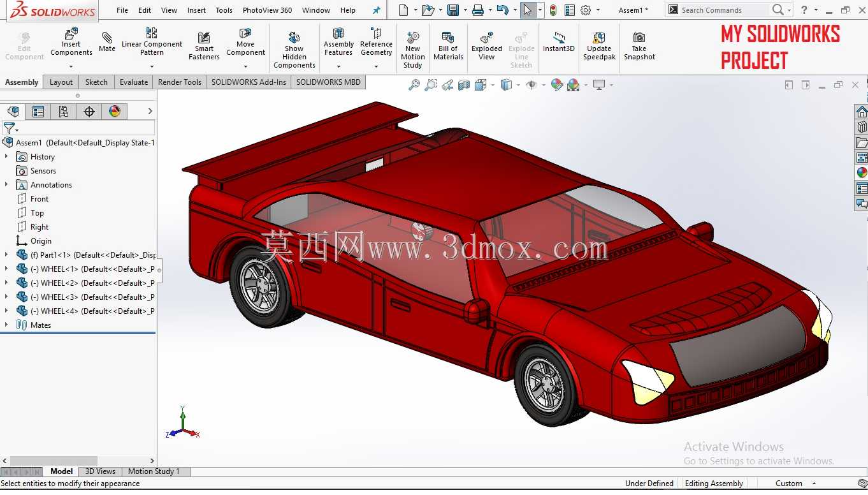
Task: Take Snapshot of the model
Action: pyautogui.click(x=639, y=46)
